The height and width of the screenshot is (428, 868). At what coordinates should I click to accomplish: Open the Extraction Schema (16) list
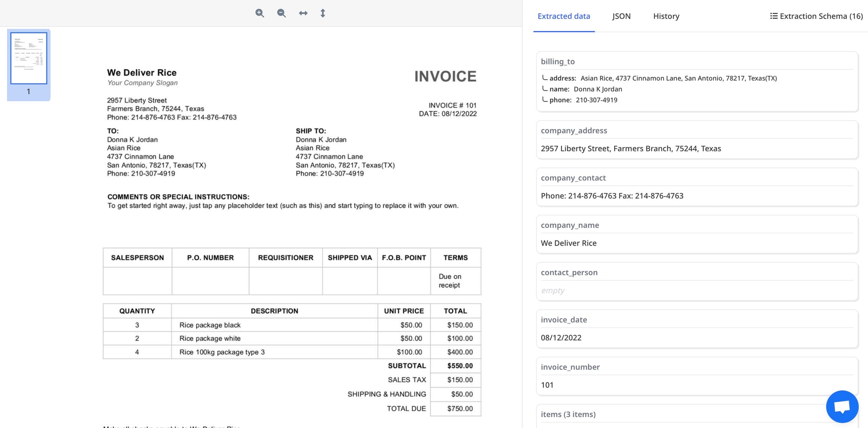(x=816, y=16)
